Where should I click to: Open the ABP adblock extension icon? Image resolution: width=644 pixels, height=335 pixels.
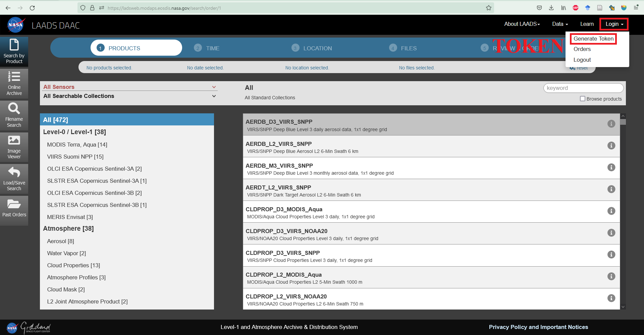coord(576,8)
